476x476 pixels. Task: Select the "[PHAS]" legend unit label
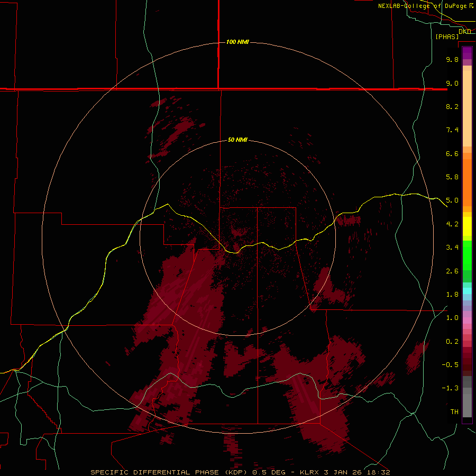pos(447,36)
